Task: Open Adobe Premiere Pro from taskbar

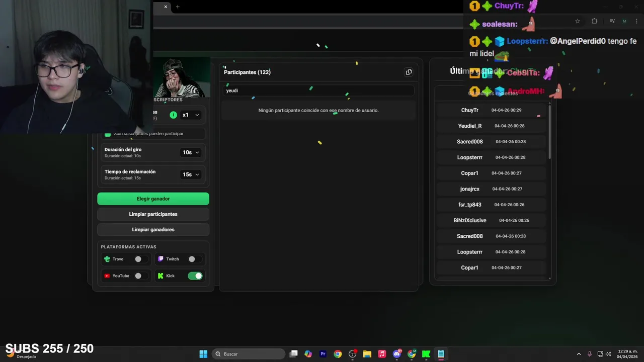Action: tap(323, 354)
